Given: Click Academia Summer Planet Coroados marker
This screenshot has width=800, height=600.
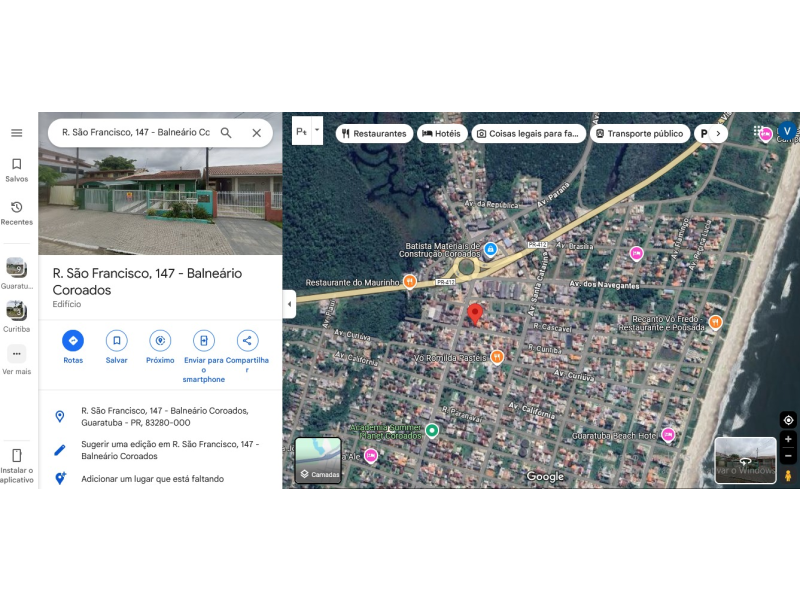Looking at the screenshot, I should pyautogui.click(x=432, y=431).
